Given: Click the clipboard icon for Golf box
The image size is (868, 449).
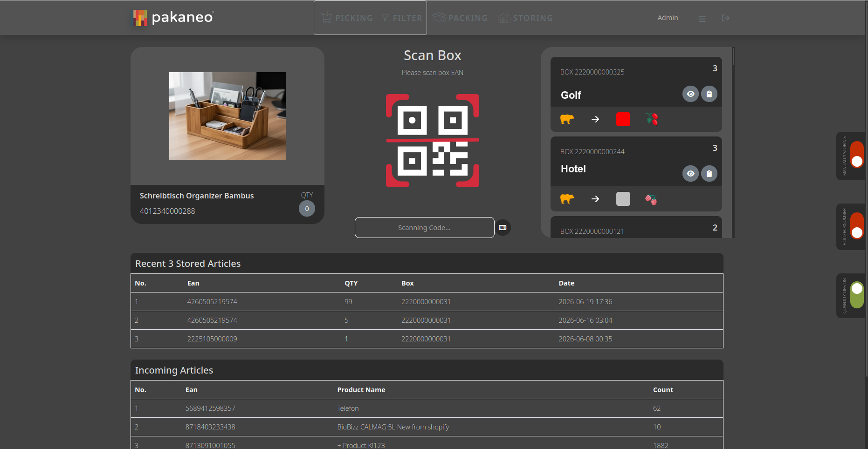Looking at the screenshot, I should 709,94.
